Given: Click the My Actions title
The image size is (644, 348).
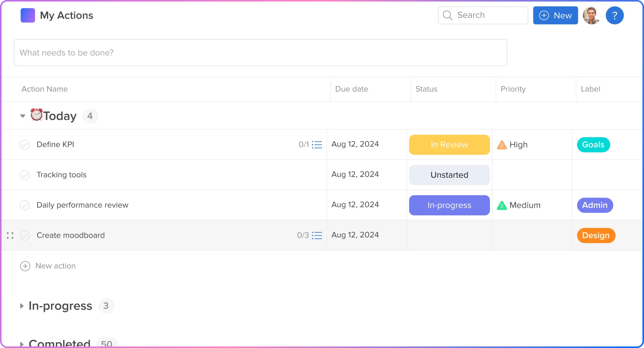Looking at the screenshot, I should click(x=66, y=15).
